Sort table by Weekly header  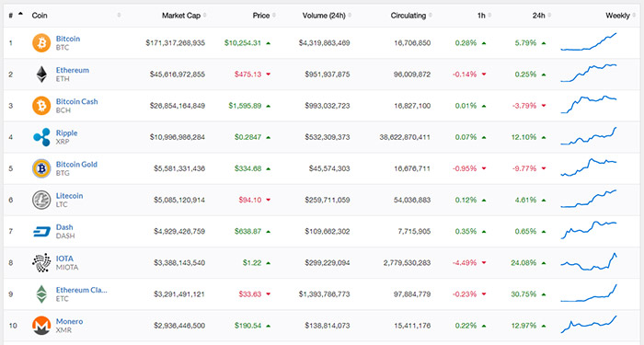[617, 16]
